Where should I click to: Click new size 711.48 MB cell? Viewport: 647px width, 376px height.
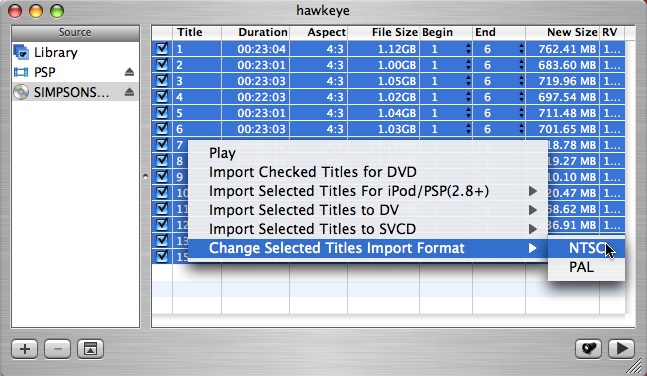pyautogui.click(x=567, y=113)
